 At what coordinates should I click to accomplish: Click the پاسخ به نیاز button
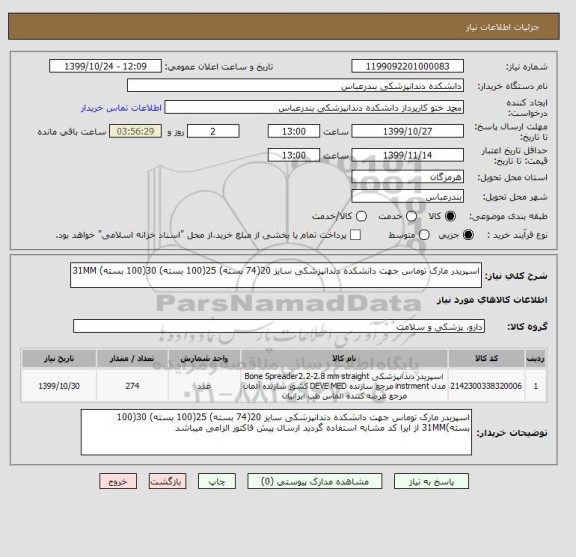pyautogui.click(x=431, y=481)
